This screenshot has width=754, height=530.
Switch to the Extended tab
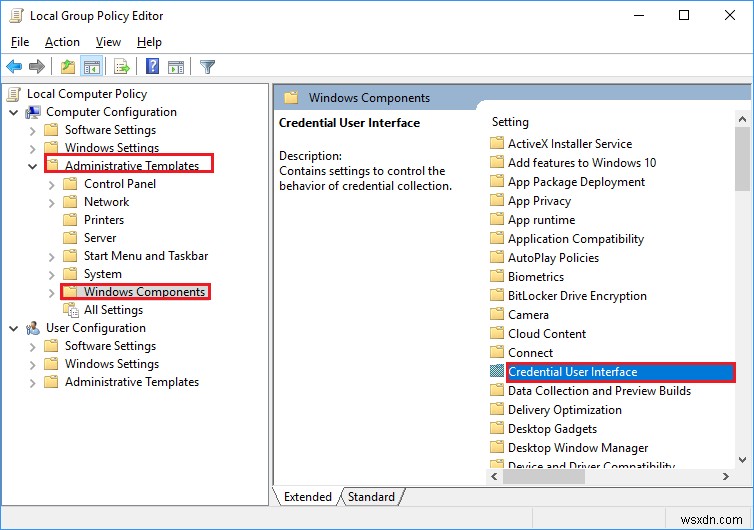308,496
